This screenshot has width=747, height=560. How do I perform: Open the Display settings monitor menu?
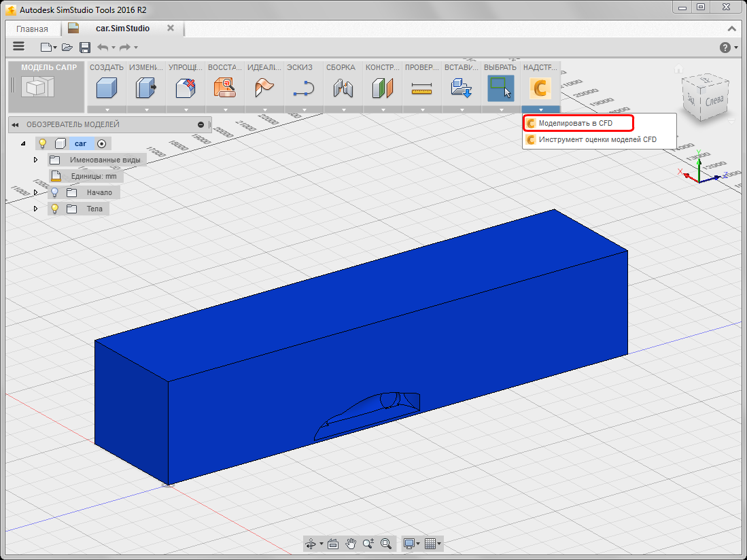click(x=412, y=543)
